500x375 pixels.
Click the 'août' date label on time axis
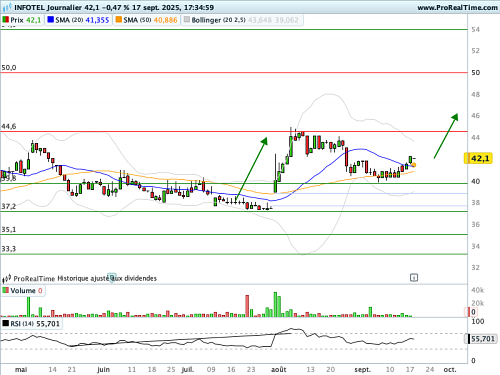tap(279, 369)
